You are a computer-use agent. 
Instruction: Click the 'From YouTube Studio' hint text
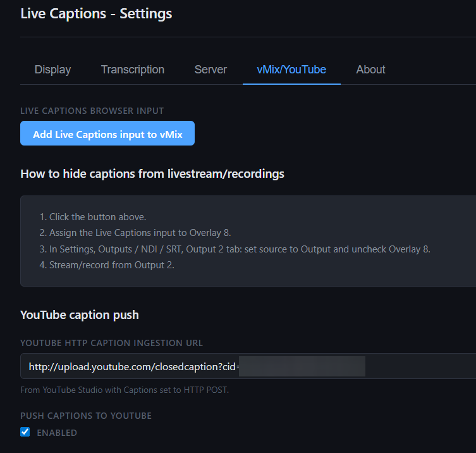[x=125, y=390]
